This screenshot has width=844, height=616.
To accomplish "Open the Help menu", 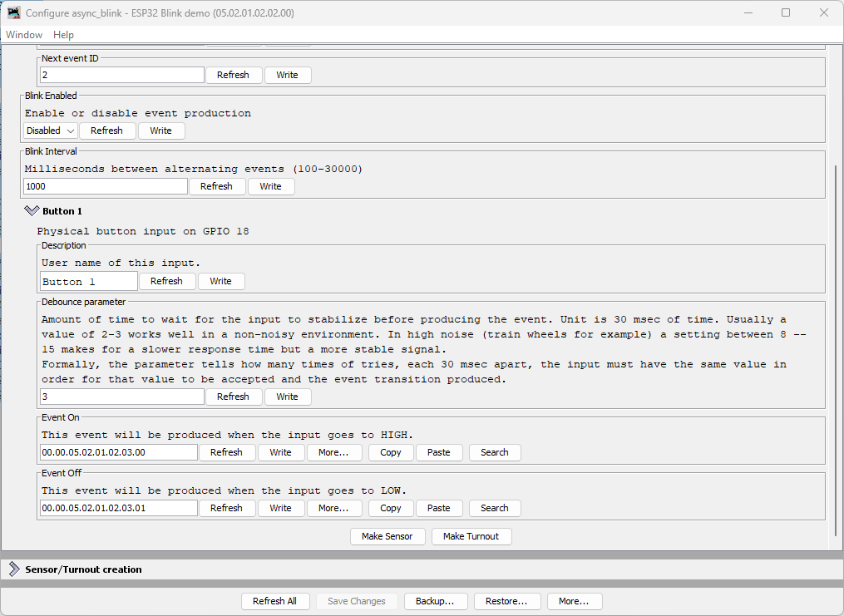I will point(63,34).
